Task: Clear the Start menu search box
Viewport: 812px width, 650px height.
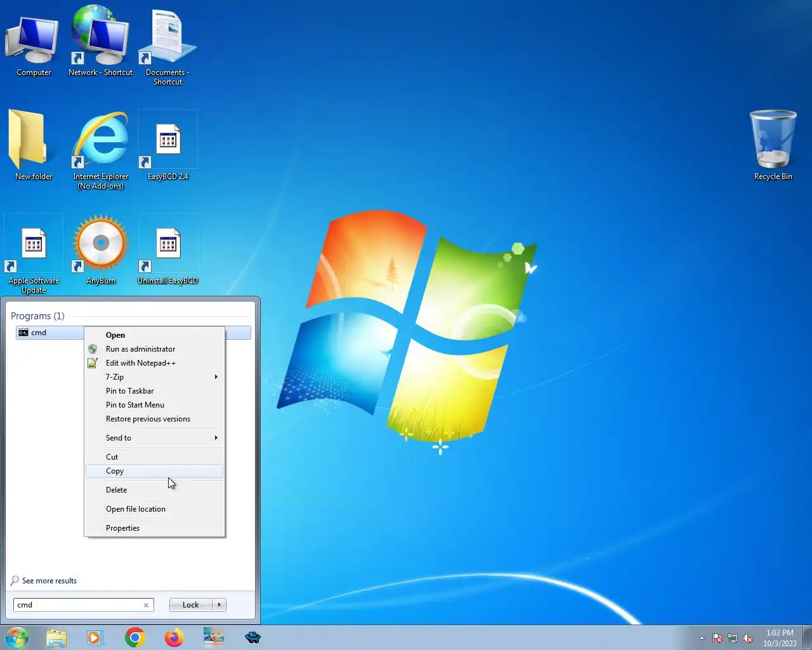Action: tap(147, 605)
